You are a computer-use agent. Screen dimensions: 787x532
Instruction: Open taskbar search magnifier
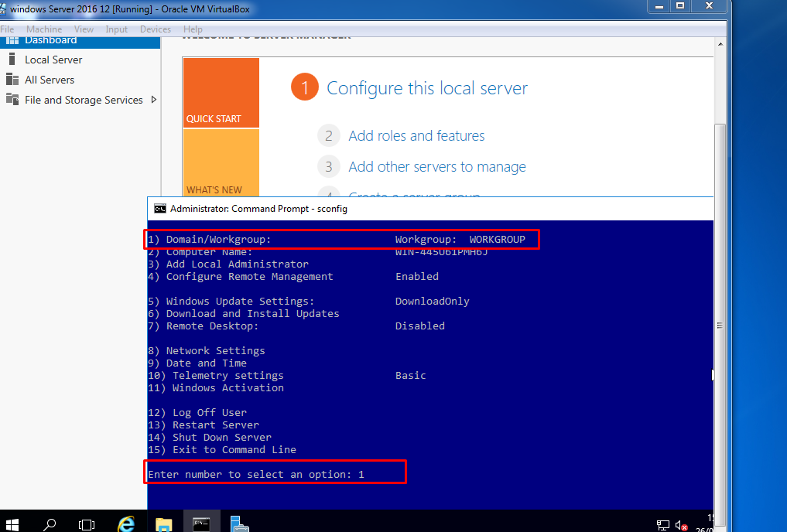50,524
